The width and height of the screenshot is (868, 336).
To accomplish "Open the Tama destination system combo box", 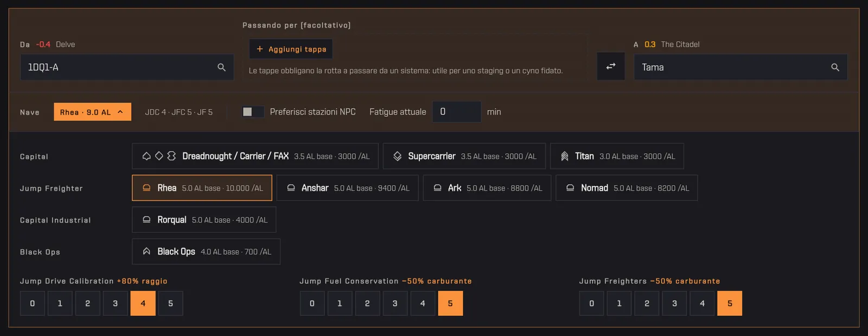I will click(x=741, y=67).
